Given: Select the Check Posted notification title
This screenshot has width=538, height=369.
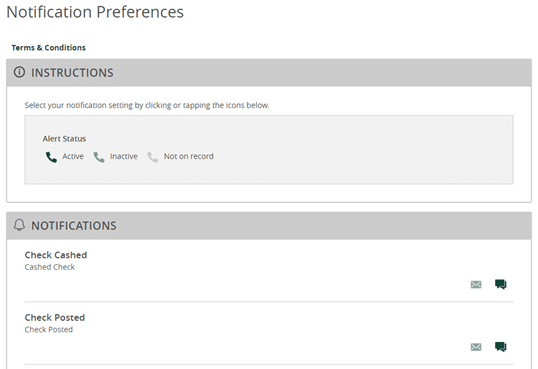Looking at the screenshot, I should [55, 318].
